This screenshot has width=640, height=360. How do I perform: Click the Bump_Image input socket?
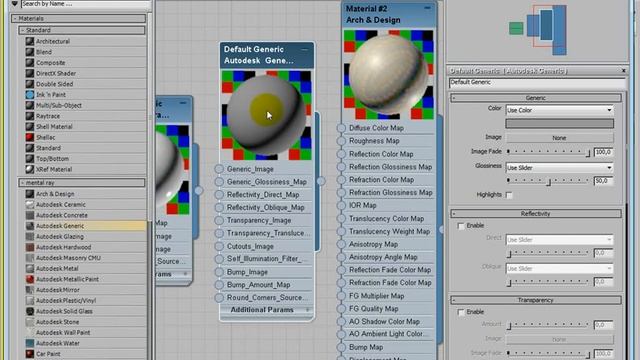[x=219, y=272]
